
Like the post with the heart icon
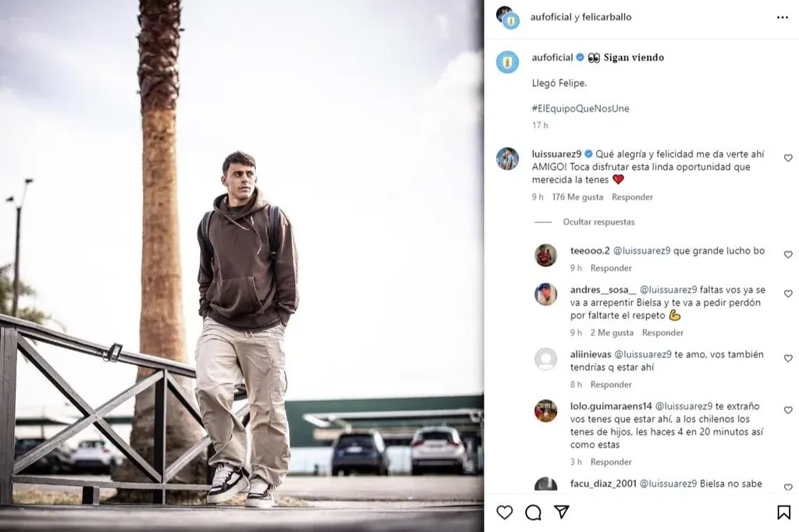(505, 512)
